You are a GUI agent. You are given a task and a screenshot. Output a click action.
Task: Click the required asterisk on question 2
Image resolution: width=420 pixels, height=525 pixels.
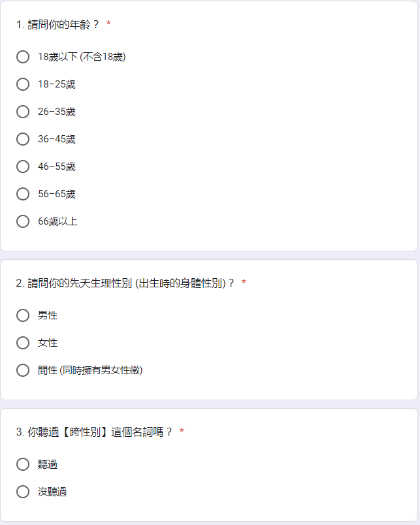[244, 282]
